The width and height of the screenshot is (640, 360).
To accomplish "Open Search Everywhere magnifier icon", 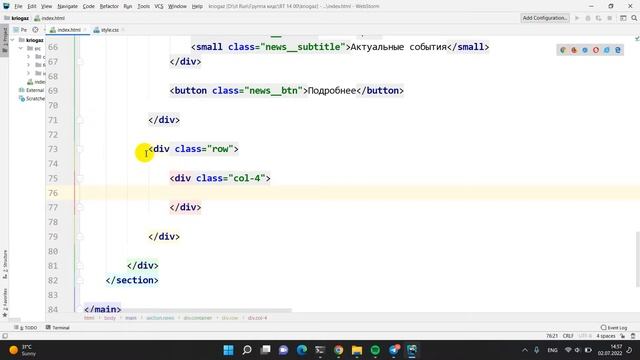I will click(634, 18).
